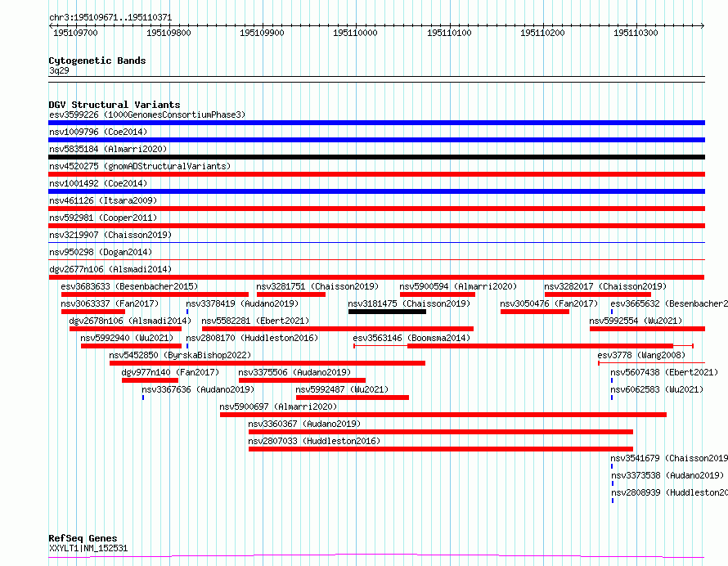The image size is (728, 566).
Task: Click nsv3378419 (Audano2019) label
Action: click(x=242, y=303)
